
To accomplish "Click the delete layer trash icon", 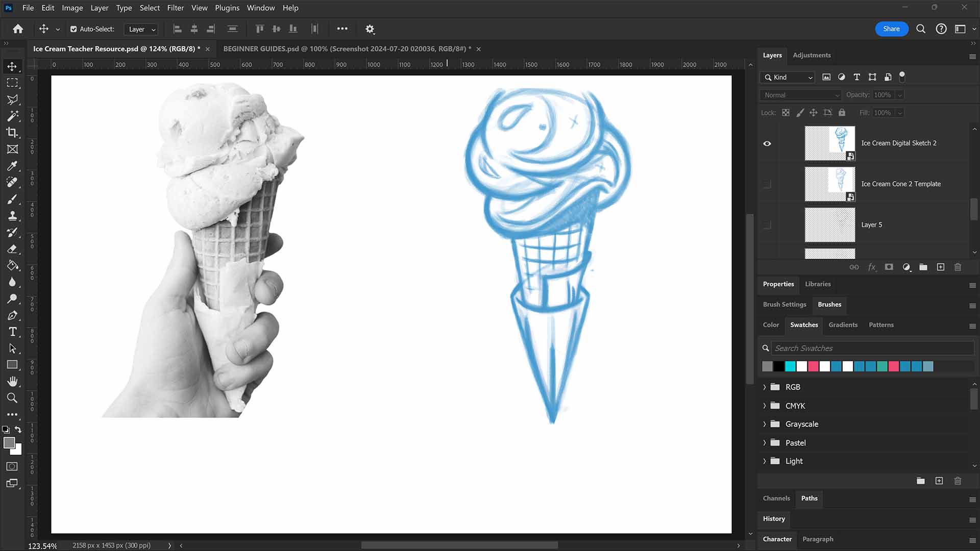I will [958, 267].
